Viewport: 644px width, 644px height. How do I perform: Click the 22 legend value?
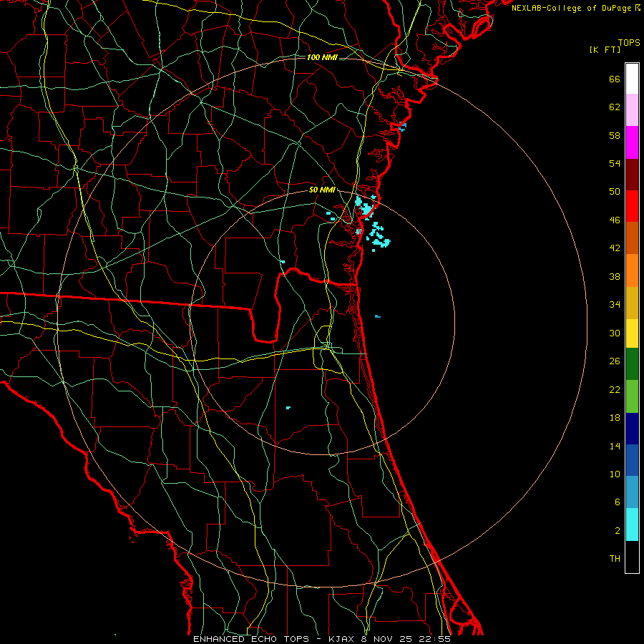(x=615, y=390)
